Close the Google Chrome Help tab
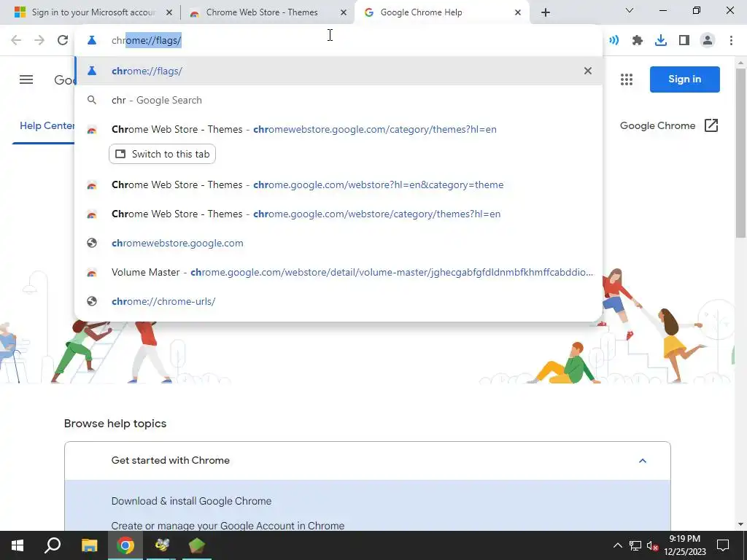The width and height of the screenshot is (747, 560). click(x=518, y=12)
